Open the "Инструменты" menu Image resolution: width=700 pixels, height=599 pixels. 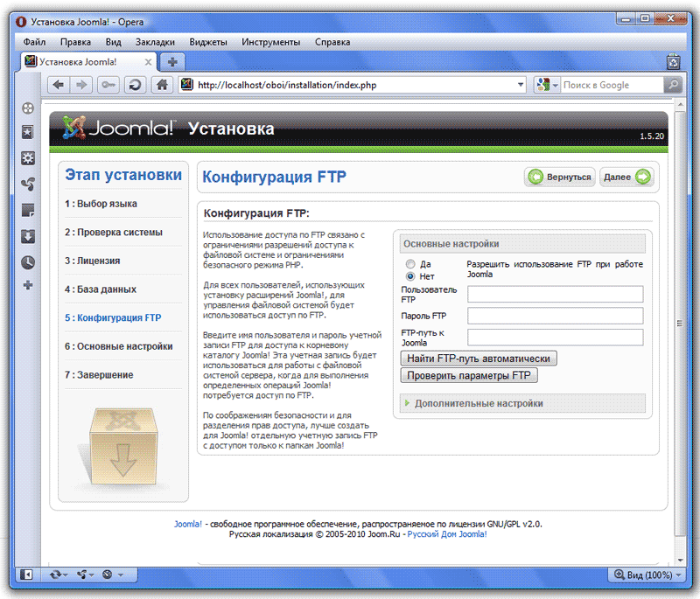tap(270, 42)
